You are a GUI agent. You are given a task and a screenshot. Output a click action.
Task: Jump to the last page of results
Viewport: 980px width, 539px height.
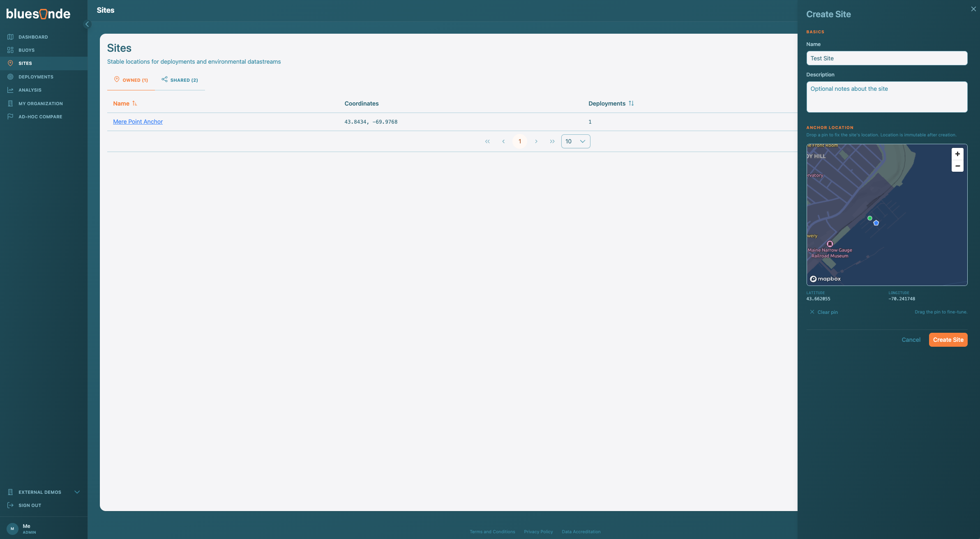pos(552,141)
